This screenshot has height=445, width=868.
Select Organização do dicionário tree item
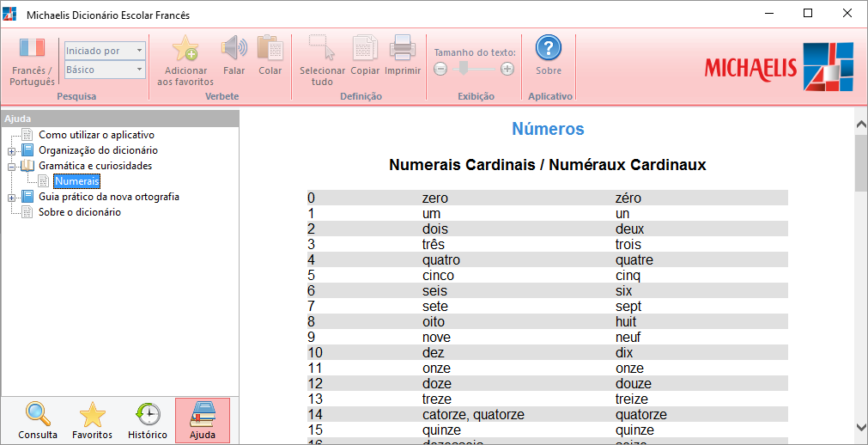click(x=98, y=150)
